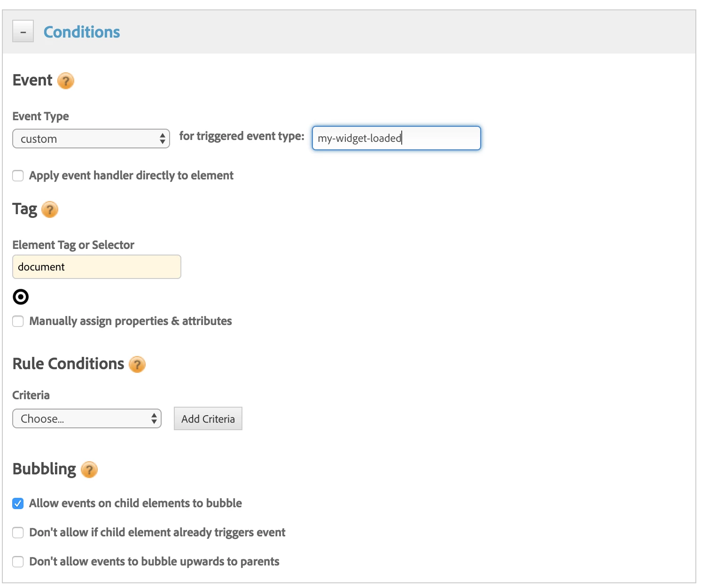
Task: Click the help icon next to Event
Action: 66,81
